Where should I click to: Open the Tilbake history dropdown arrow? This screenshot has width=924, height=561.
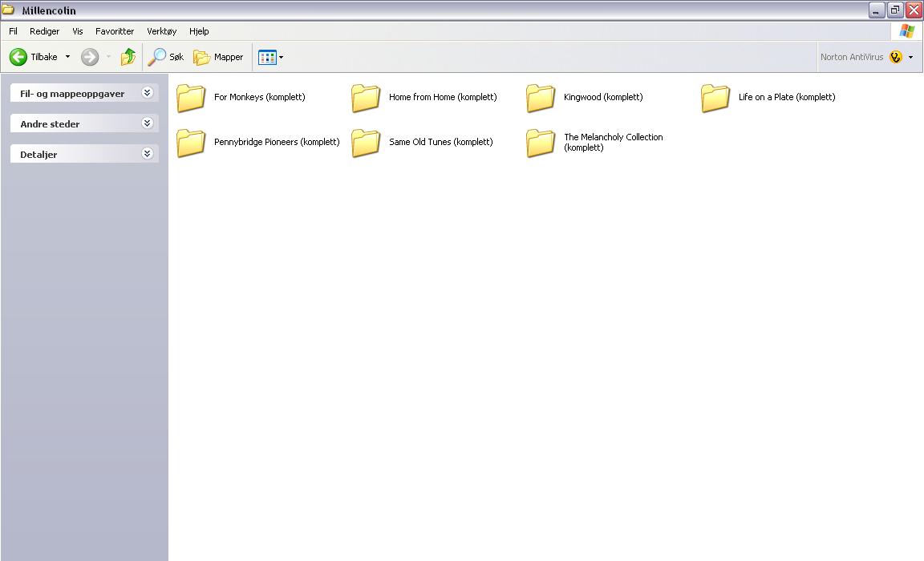pyautogui.click(x=67, y=57)
